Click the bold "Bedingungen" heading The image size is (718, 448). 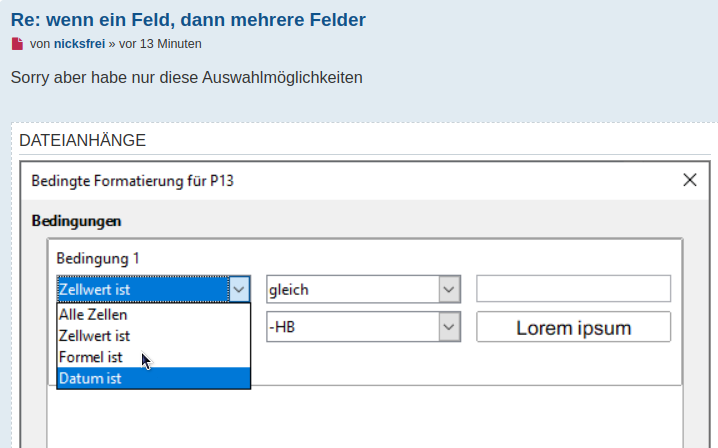point(77,220)
